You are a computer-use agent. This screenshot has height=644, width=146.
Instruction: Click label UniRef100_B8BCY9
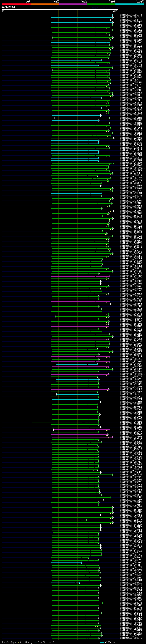click(x=131, y=638)
